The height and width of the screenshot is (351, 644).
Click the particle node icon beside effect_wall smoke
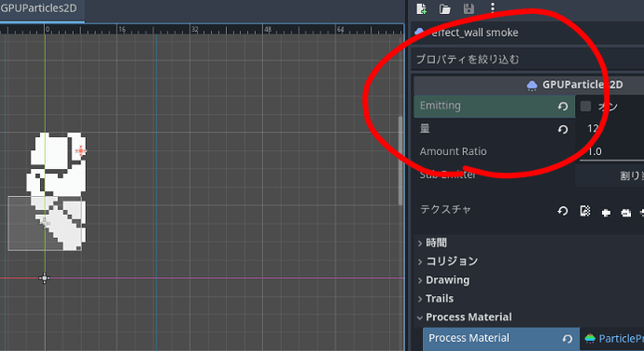point(419,32)
